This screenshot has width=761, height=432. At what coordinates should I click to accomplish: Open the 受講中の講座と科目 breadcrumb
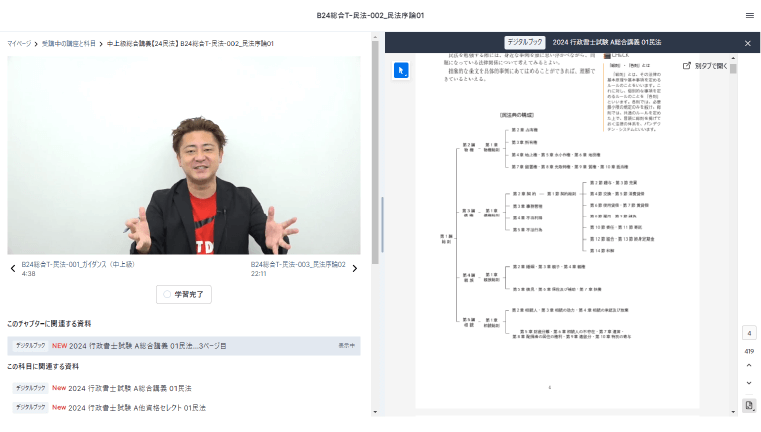click(69, 44)
